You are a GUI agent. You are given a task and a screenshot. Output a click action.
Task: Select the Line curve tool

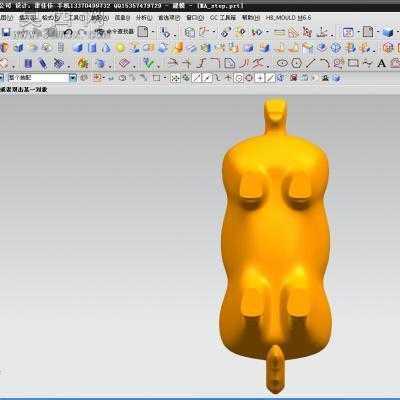coord(311,63)
